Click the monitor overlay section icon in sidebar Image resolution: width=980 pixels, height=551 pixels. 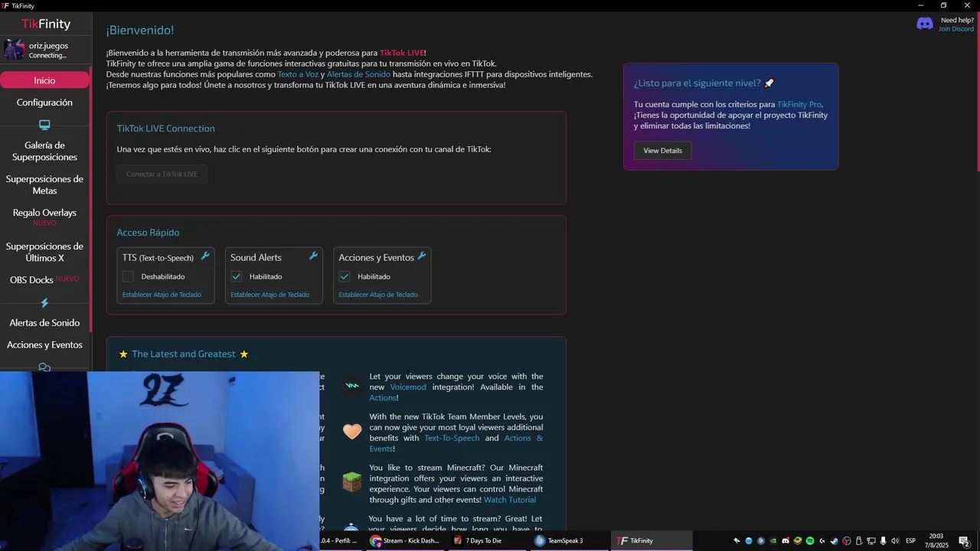tap(44, 125)
